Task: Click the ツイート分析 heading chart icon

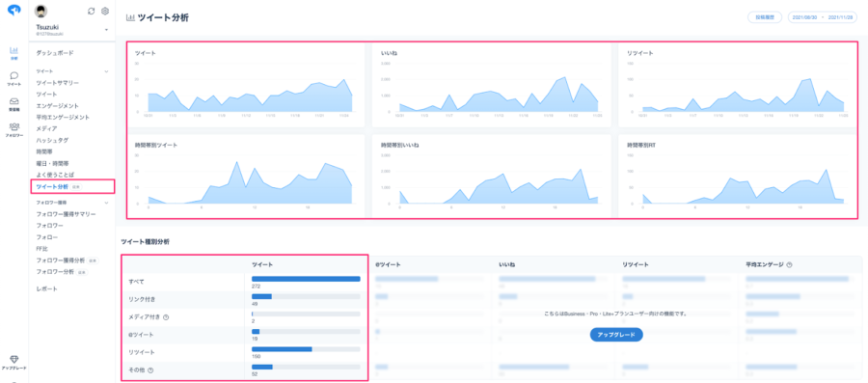Action: 130,17
